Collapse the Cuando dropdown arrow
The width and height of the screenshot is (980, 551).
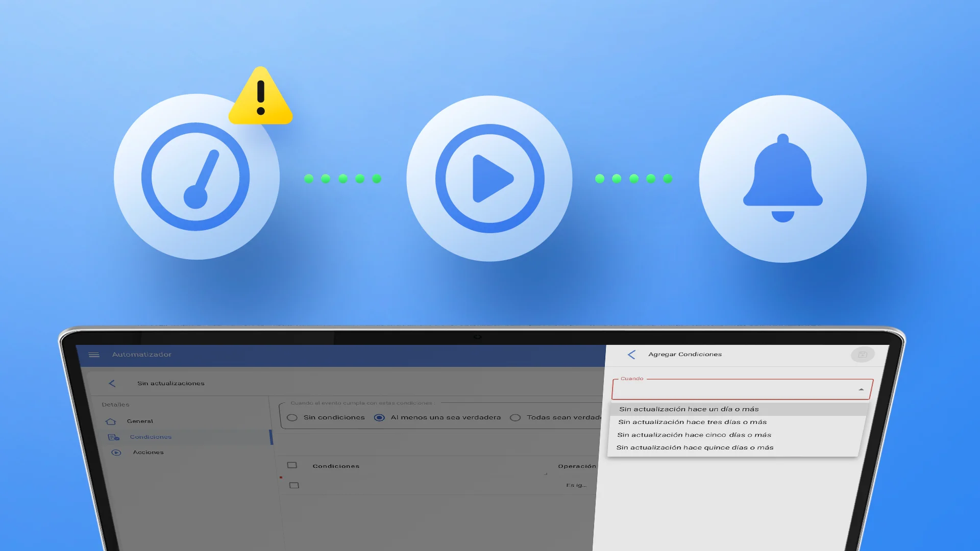coord(861,390)
